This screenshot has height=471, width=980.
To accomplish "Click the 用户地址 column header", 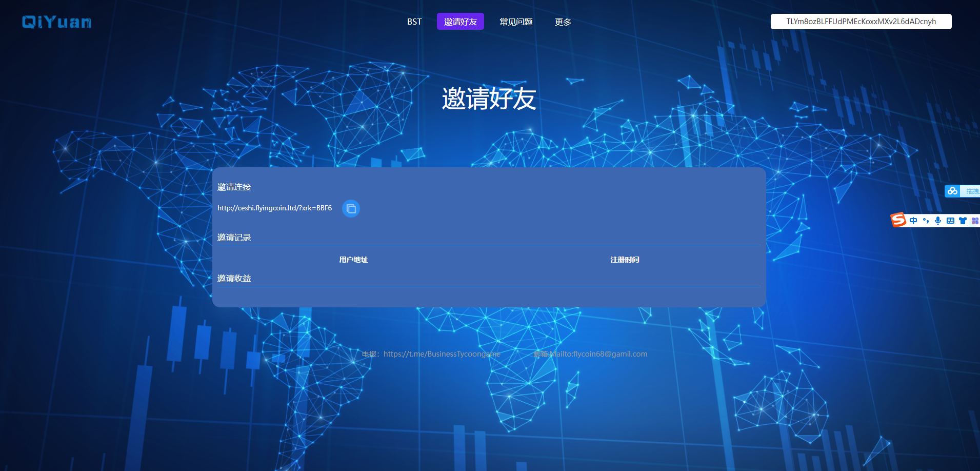I will [353, 260].
